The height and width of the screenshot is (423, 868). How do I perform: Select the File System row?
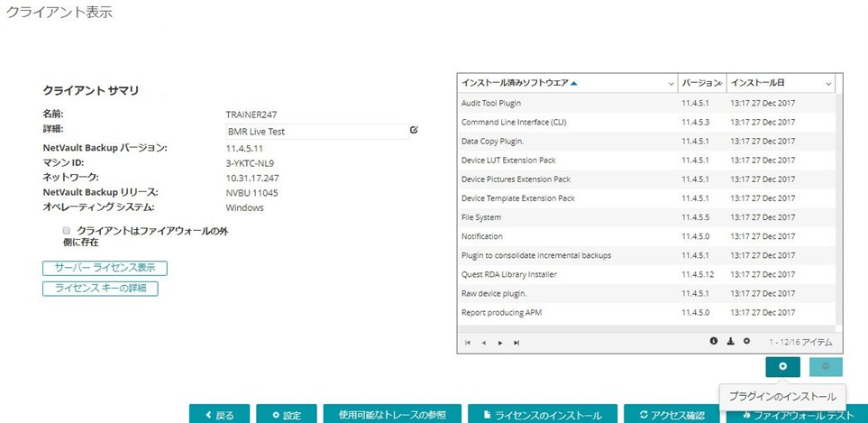645,217
